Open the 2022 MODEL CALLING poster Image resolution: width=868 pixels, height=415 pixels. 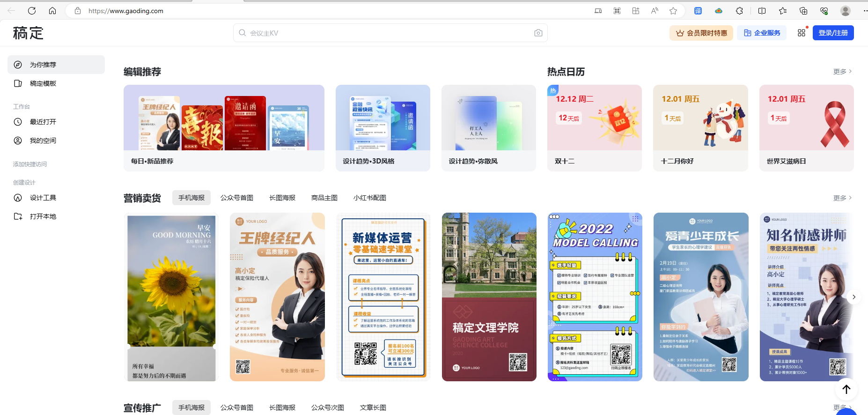click(x=595, y=297)
